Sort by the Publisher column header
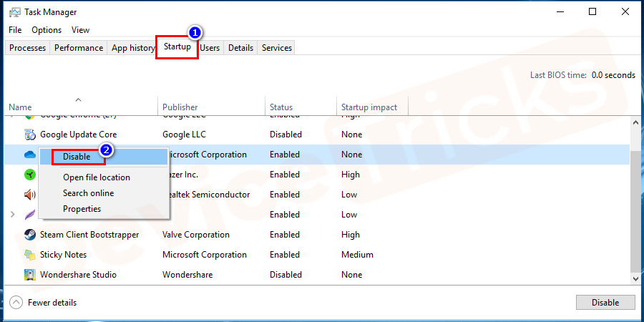This screenshot has width=644, height=322. click(180, 107)
